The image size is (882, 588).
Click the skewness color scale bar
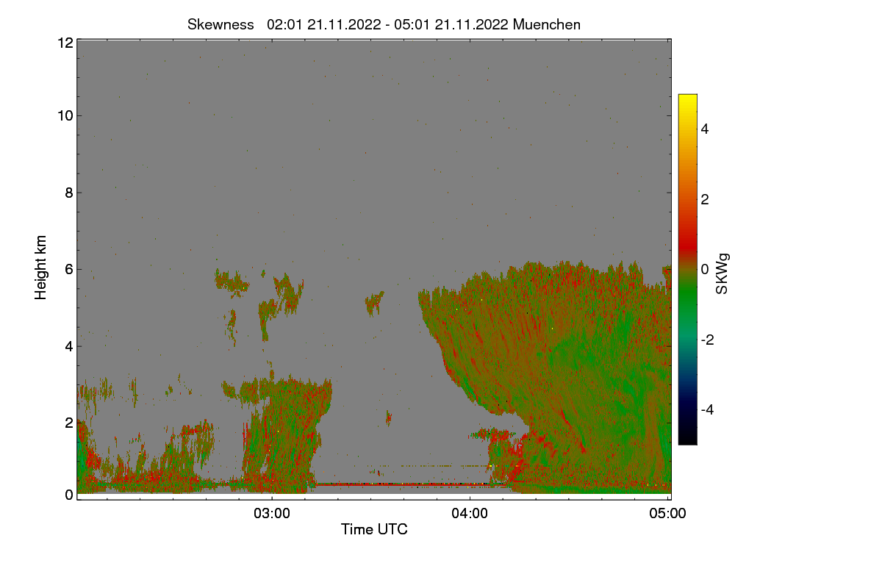pyautogui.click(x=687, y=269)
